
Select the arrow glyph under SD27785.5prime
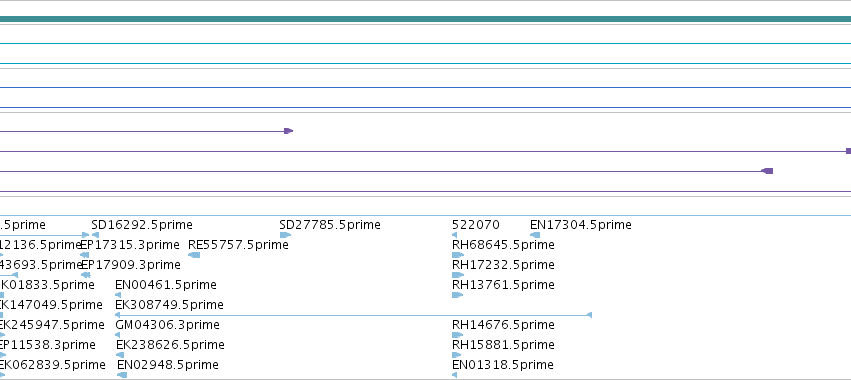(285, 235)
